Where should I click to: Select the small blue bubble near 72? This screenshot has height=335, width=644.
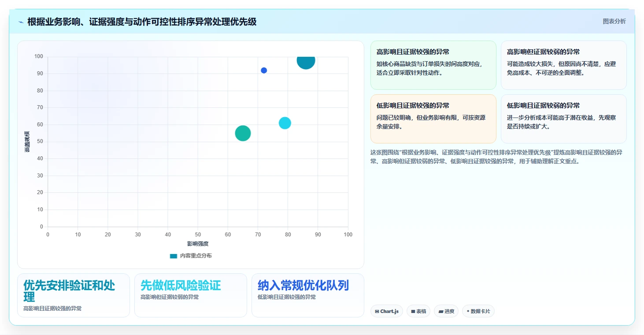(264, 70)
